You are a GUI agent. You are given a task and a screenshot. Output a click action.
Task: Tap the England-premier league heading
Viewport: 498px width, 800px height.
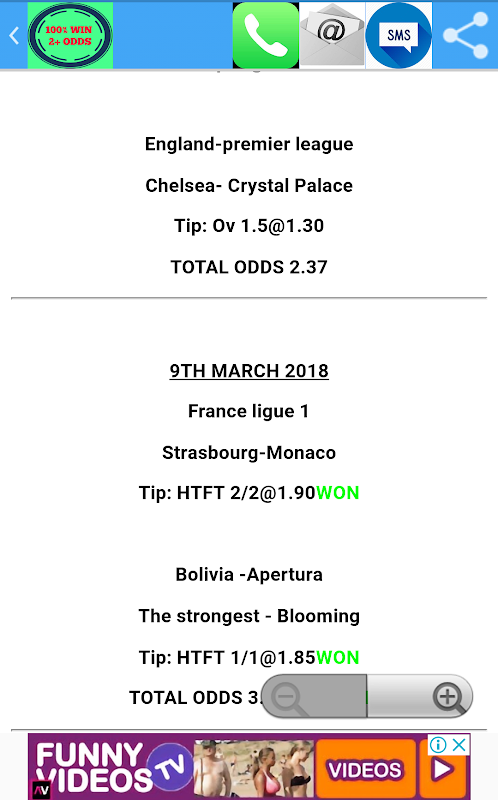249,144
